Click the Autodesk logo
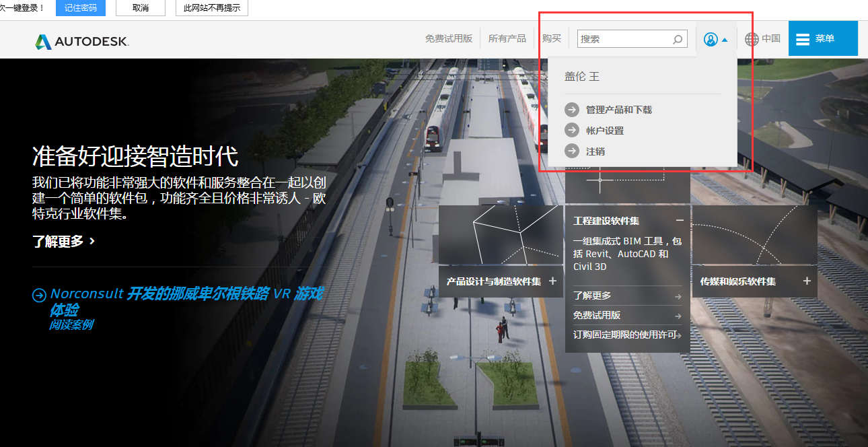Image resolution: width=868 pixels, height=447 pixels. (x=82, y=41)
